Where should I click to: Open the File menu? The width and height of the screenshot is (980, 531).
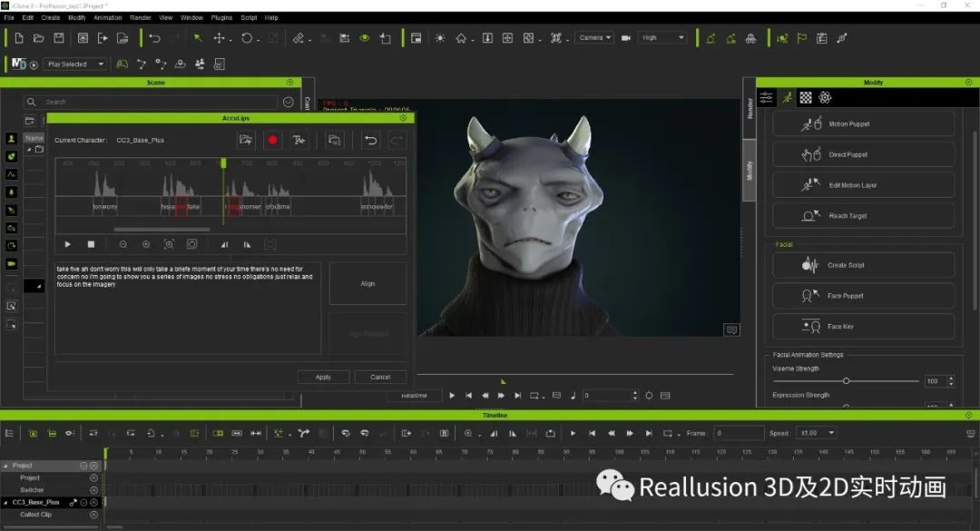(x=9, y=17)
